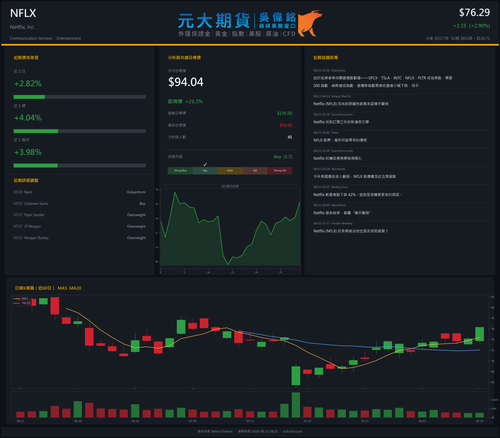Click the large green gap-down candlestick
This screenshot has height=438, width=500.
coord(296,375)
